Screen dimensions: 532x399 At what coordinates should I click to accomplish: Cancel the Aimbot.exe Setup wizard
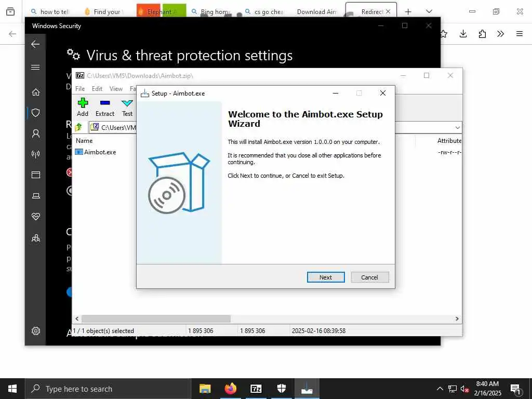(x=369, y=277)
